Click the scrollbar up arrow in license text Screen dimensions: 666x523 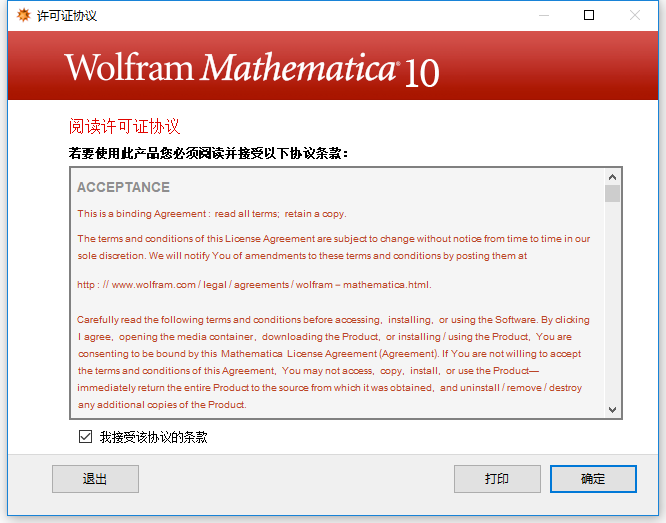point(612,177)
